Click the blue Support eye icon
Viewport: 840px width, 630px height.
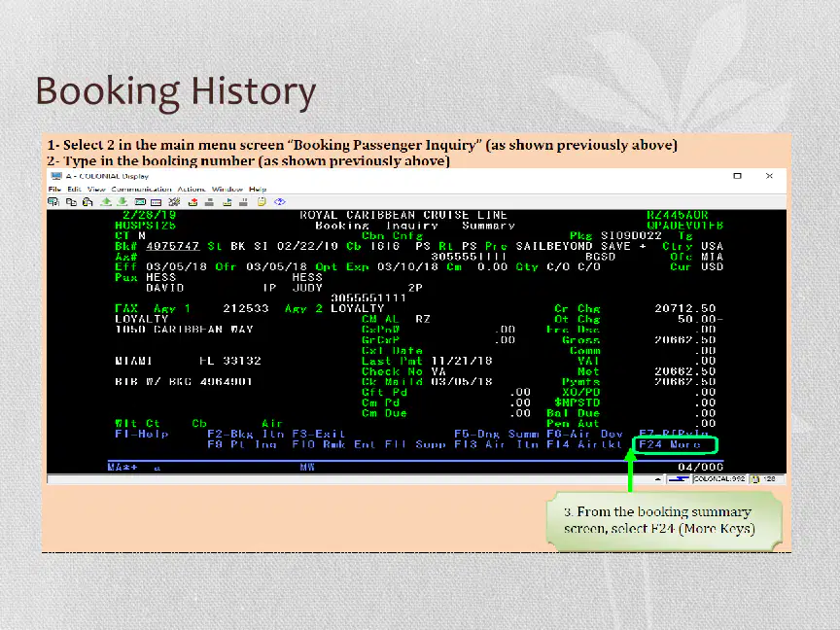pos(280,202)
